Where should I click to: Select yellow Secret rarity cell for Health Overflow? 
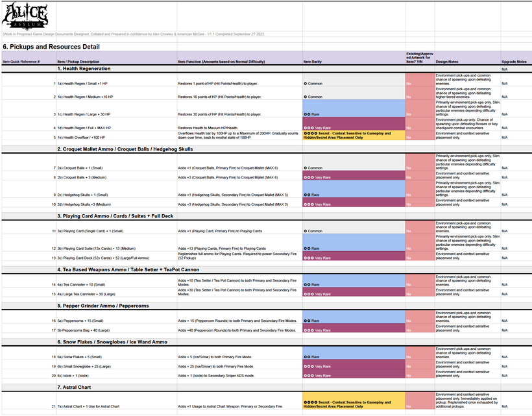pyautogui.click(x=354, y=136)
